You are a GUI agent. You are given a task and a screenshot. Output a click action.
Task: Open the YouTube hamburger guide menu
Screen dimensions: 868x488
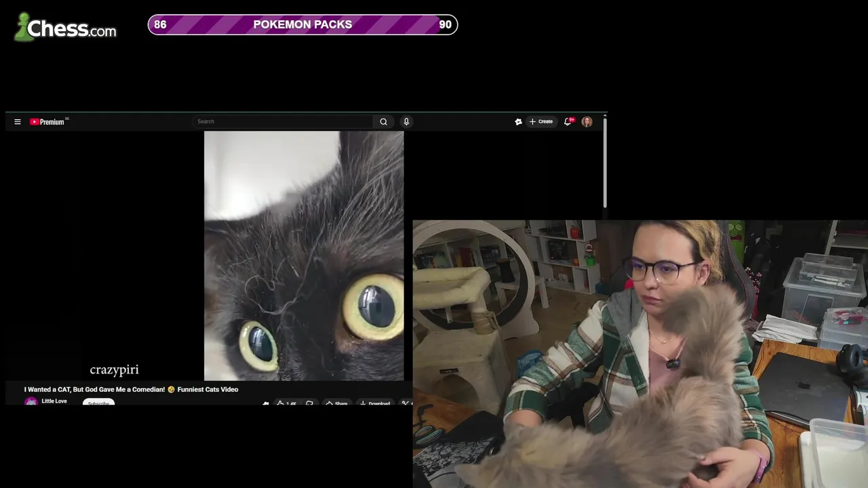click(x=18, y=122)
